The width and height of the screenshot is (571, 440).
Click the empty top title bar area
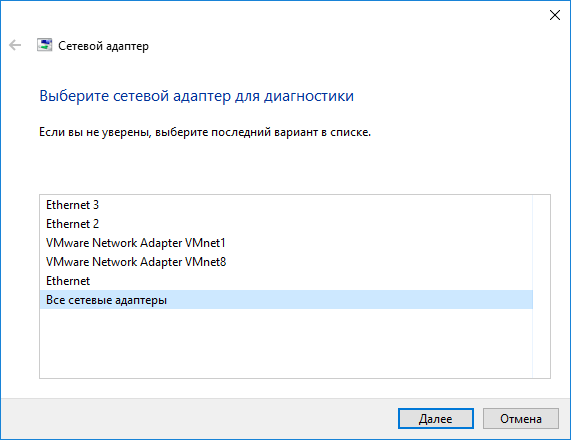coord(273,15)
